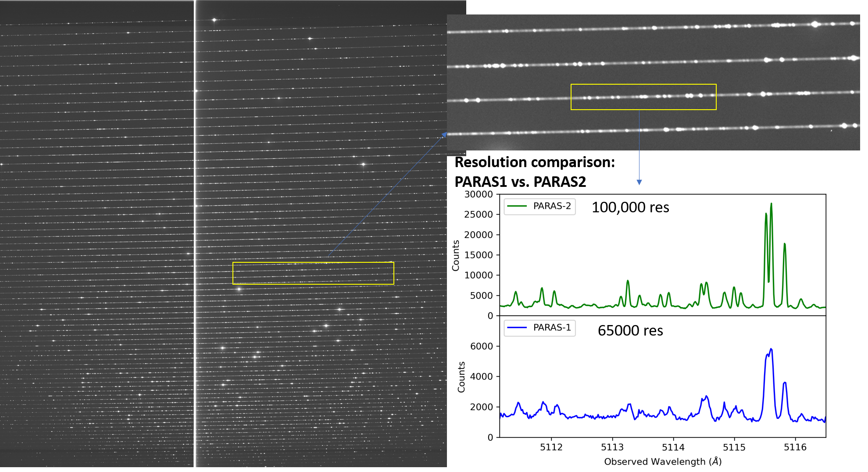868x472 pixels.
Task: Click the 5116 wavelength tick label
Action: tap(795, 447)
